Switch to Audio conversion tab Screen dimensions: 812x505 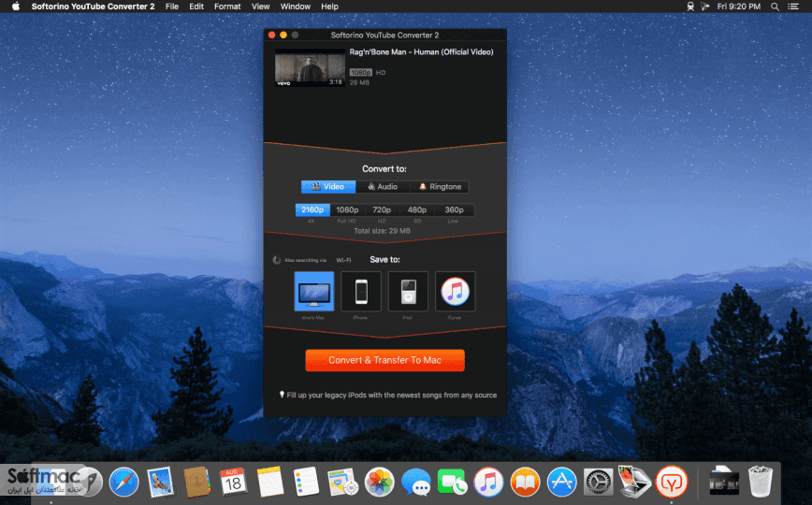click(383, 186)
